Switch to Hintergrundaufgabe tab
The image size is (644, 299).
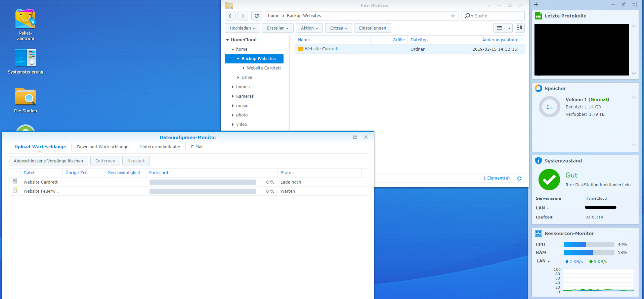[x=160, y=147]
